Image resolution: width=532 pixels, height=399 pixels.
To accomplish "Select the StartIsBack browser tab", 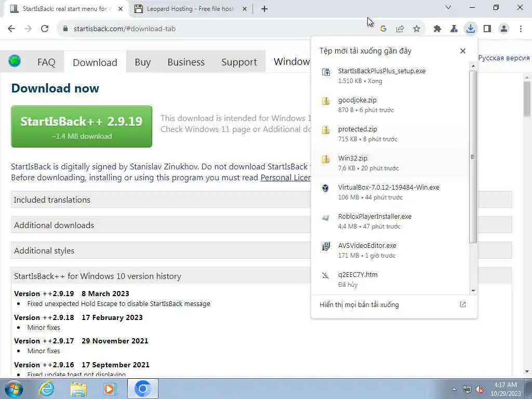I will tap(66, 9).
